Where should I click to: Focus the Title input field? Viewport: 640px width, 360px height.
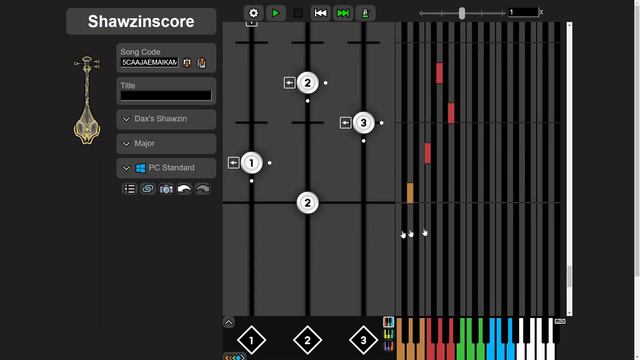tap(166, 96)
